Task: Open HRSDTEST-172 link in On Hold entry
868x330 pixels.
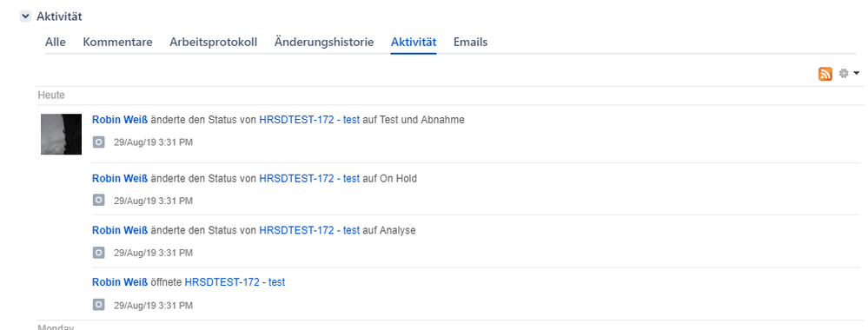Action: coord(309,178)
